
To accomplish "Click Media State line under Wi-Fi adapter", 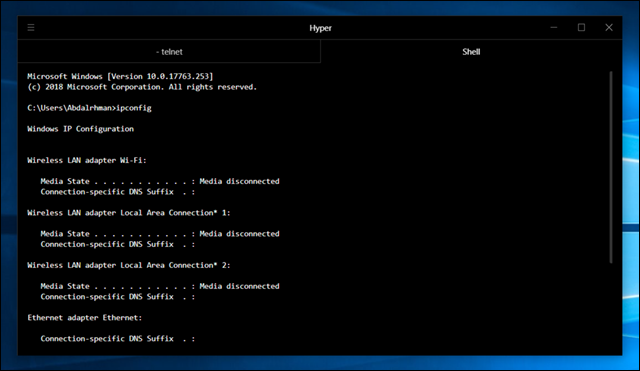I will pyautogui.click(x=160, y=181).
